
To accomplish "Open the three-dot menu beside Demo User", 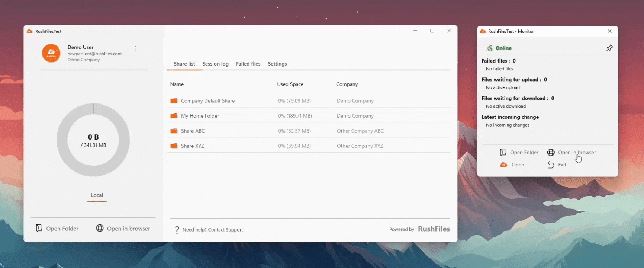I will coord(135,48).
